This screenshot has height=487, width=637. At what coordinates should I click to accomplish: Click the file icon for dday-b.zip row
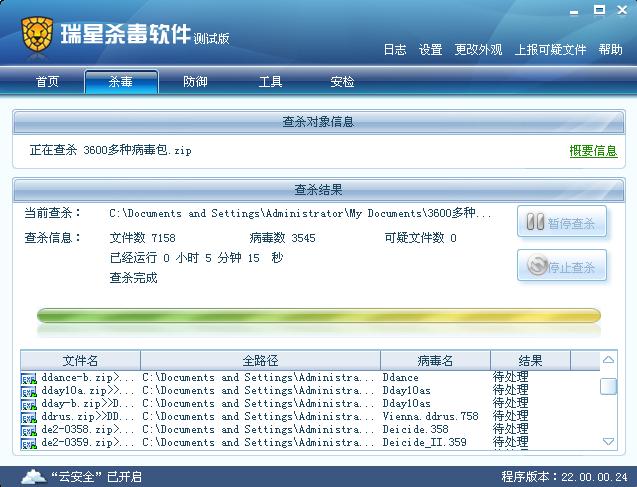tap(29, 405)
